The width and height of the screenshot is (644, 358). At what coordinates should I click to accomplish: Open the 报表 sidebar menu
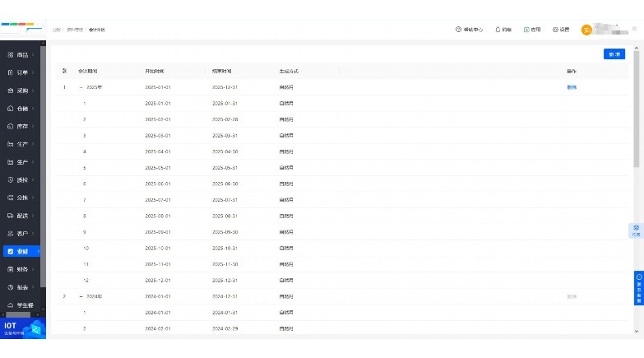[20, 287]
